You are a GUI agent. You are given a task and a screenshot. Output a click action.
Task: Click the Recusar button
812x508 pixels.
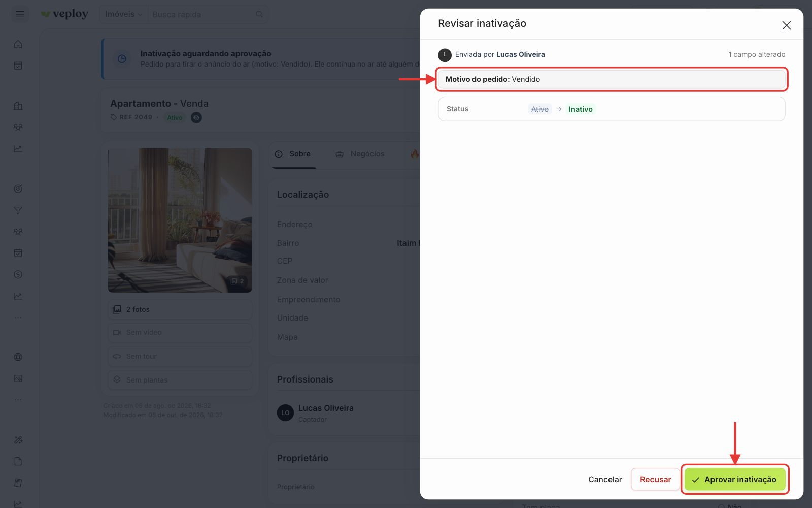click(x=655, y=480)
